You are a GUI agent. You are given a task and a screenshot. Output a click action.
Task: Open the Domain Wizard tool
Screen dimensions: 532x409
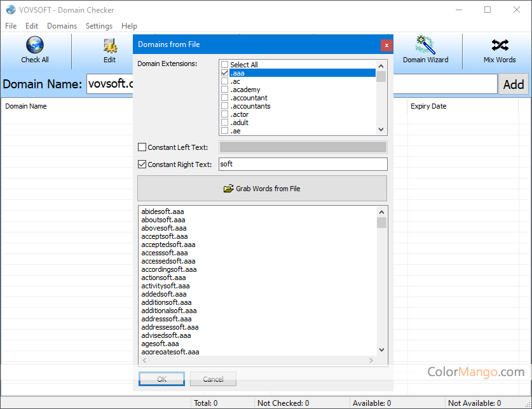(425, 45)
